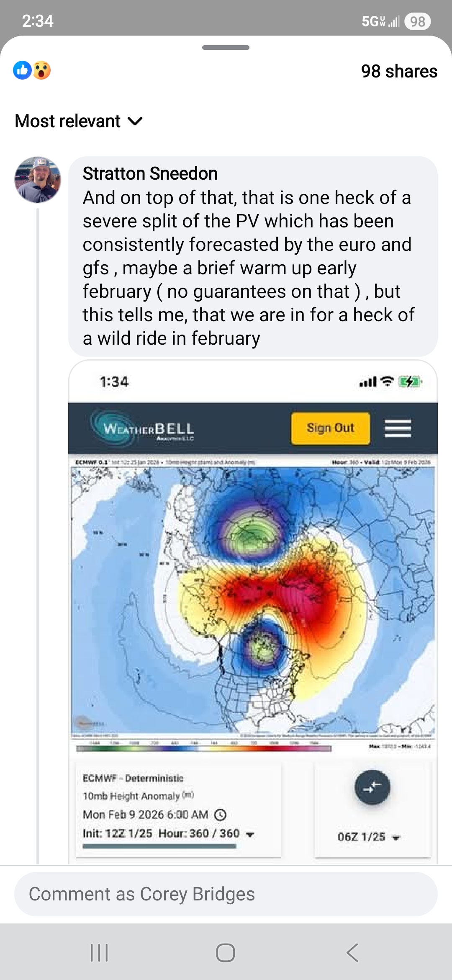
Task: Tap the compare arrows round button
Action: 372,787
